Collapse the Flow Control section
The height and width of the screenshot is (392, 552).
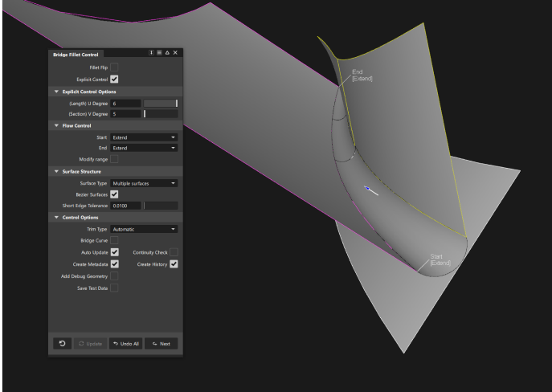pyautogui.click(x=56, y=125)
